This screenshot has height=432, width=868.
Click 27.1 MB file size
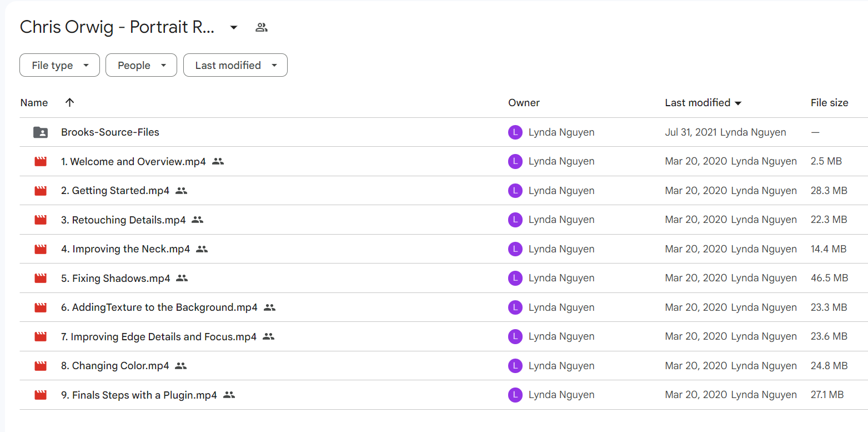pos(827,395)
